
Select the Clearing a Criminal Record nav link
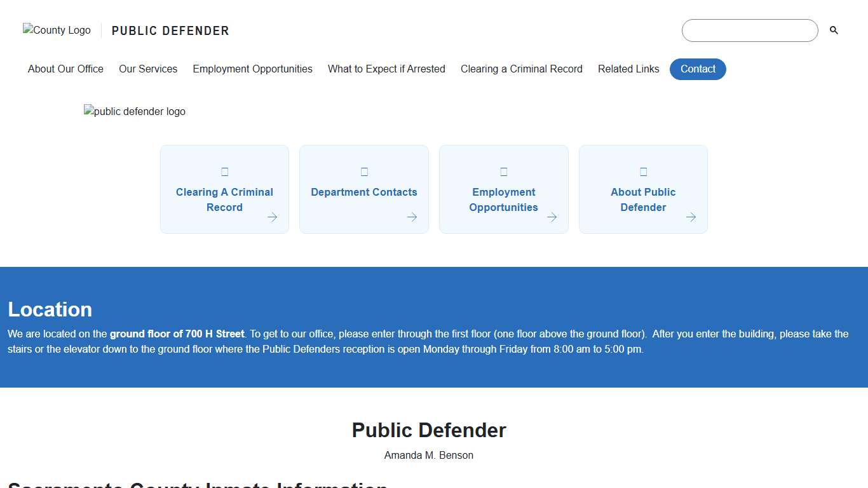pyautogui.click(x=521, y=69)
